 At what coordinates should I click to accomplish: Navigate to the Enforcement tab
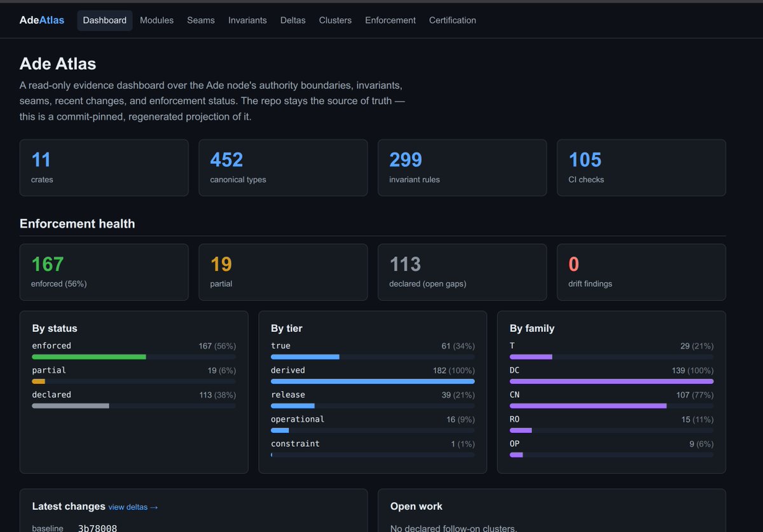390,20
